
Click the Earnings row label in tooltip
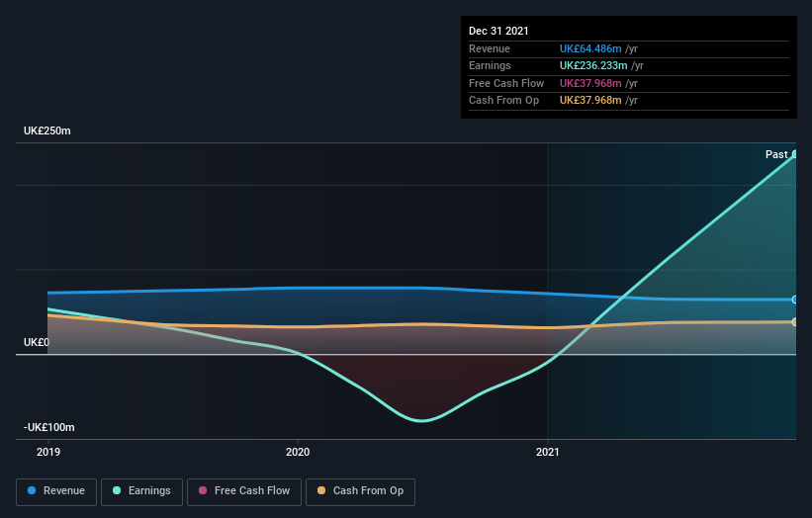490,65
